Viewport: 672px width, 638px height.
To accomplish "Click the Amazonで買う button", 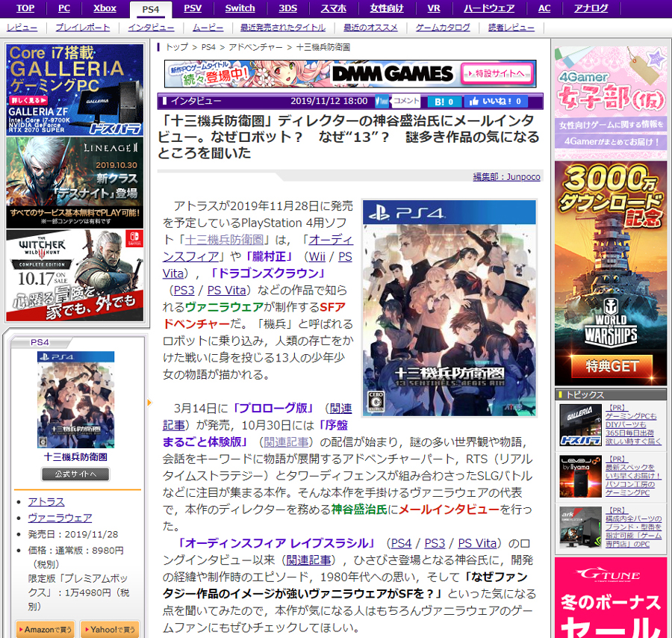I will (x=45, y=629).
